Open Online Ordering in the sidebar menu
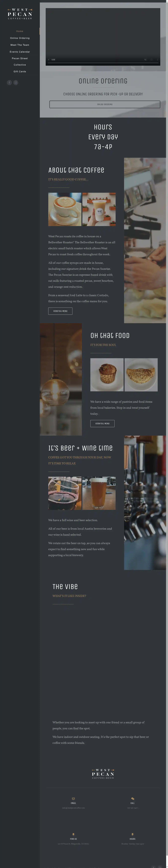Viewport: 168px width, 868px height. [x=20, y=38]
